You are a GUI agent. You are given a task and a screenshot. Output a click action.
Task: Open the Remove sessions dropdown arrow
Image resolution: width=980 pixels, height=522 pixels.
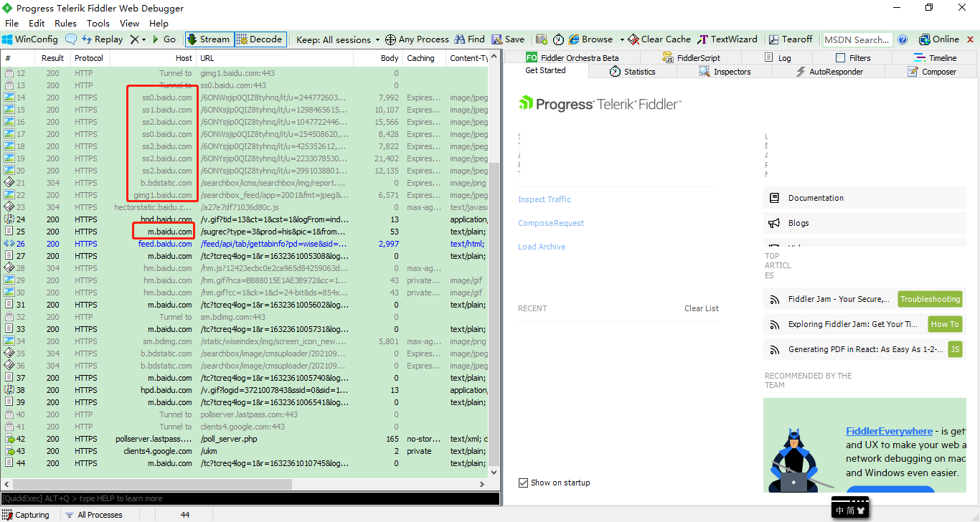coord(143,39)
